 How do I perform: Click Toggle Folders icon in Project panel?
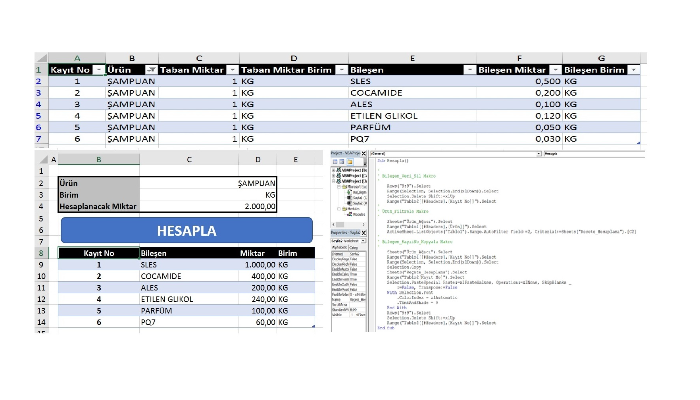pyautogui.click(x=350, y=162)
